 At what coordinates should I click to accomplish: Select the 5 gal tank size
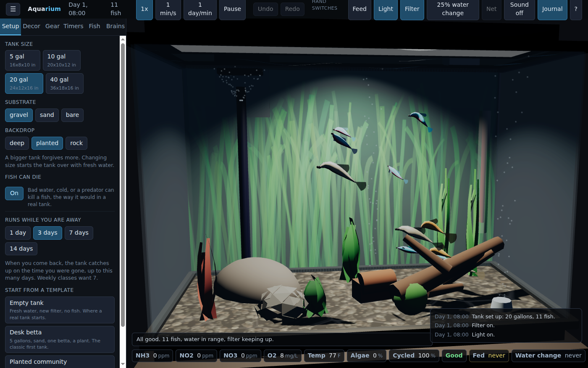point(23,60)
